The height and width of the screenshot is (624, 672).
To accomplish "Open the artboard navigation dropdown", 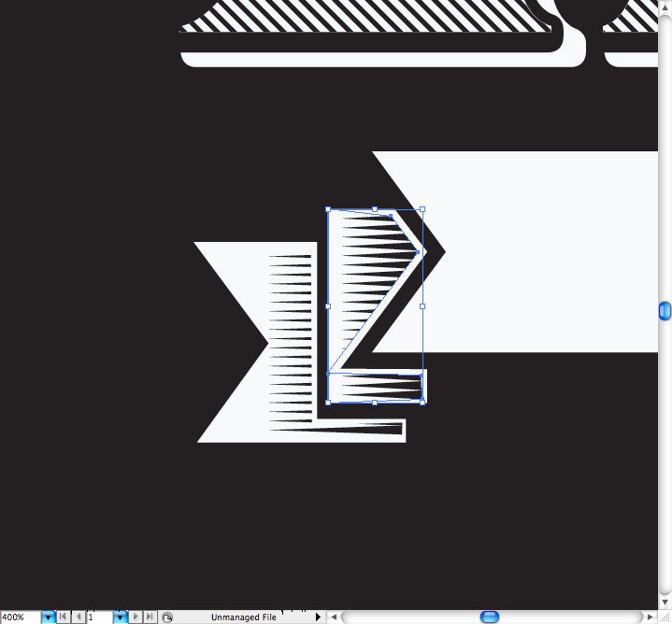I will [x=120, y=617].
